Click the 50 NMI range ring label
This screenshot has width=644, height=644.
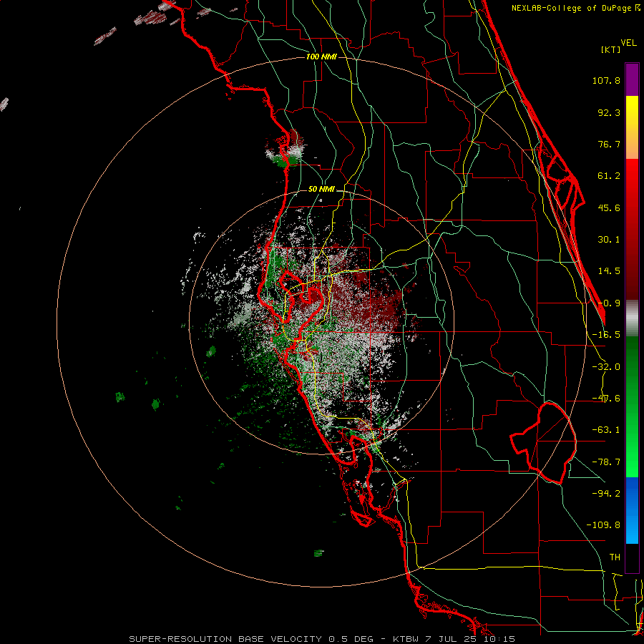coord(321,190)
